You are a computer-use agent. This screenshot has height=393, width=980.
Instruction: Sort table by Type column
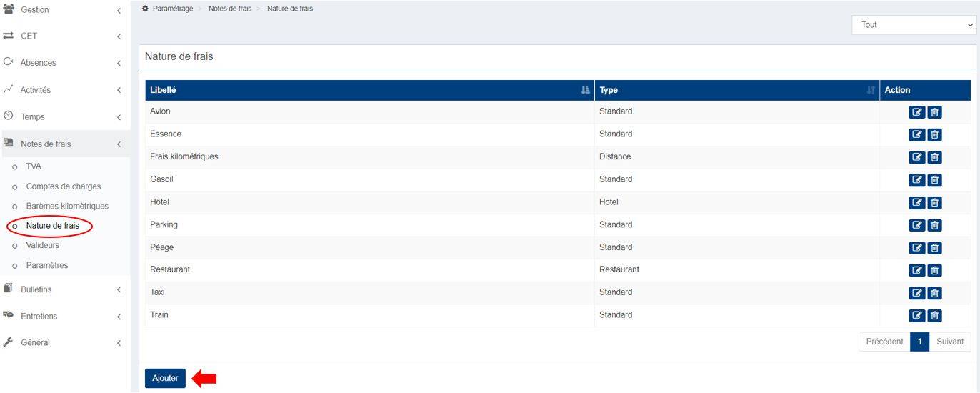736,90
